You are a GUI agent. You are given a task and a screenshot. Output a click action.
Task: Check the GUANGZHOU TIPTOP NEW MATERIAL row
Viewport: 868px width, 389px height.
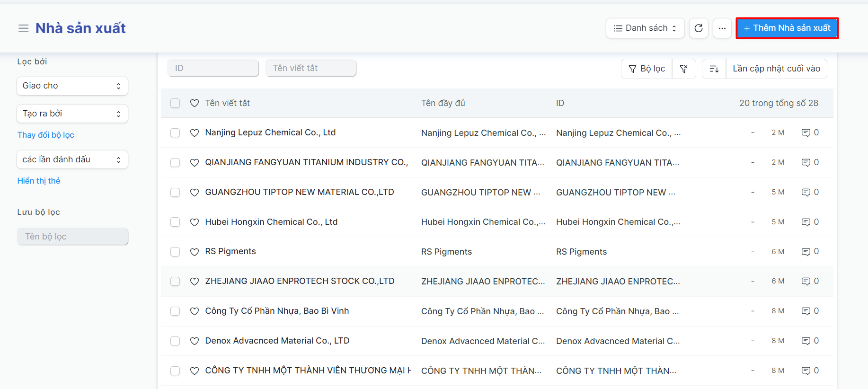pyautogui.click(x=175, y=193)
